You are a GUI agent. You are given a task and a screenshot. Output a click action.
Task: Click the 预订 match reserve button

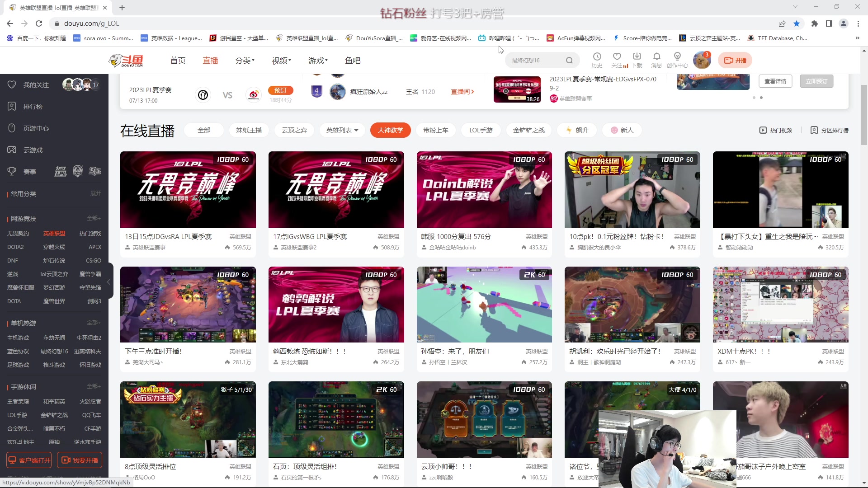tap(281, 90)
